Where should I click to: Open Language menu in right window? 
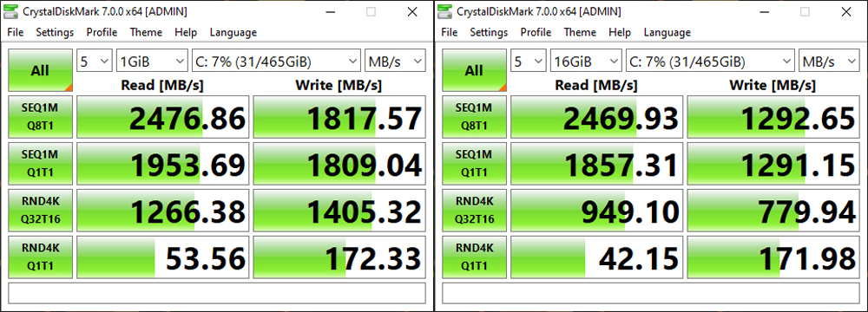pyautogui.click(x=667, y=33)
